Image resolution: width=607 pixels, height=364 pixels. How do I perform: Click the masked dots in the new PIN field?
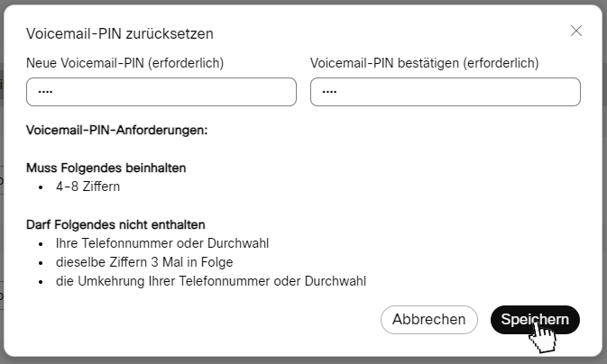(x=45, y=92)
